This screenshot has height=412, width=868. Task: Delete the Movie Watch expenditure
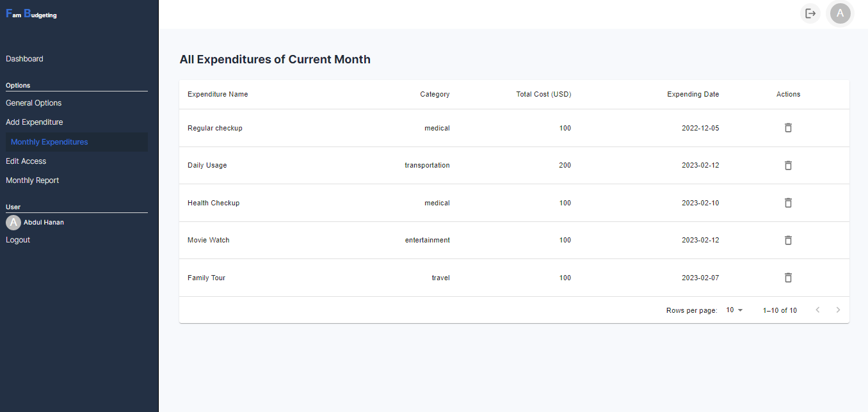coord(788,240)
